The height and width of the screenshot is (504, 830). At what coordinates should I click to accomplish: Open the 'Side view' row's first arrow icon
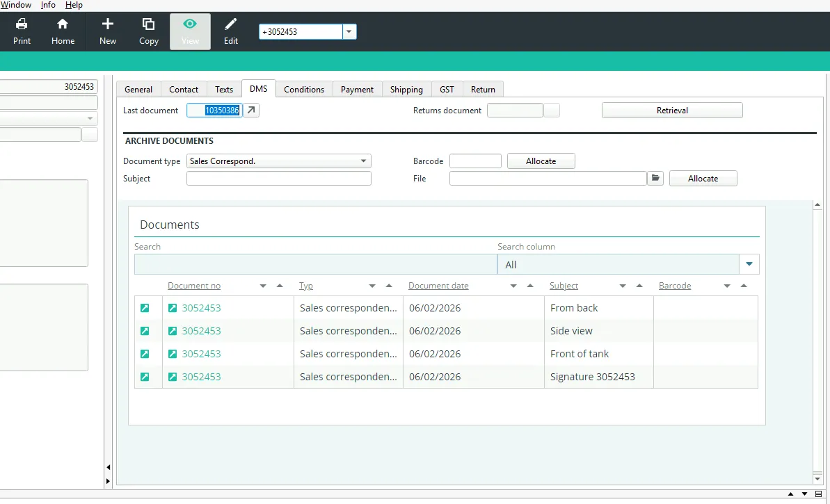[x=145, y=331]
